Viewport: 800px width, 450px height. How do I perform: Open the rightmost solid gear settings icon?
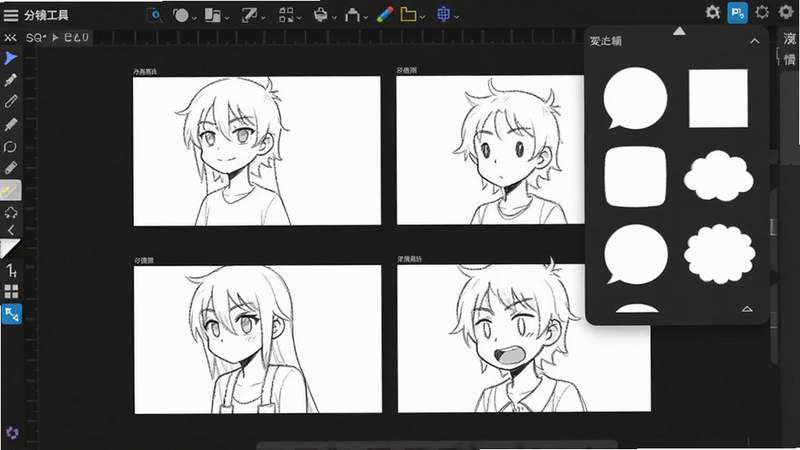pos(786,12)
